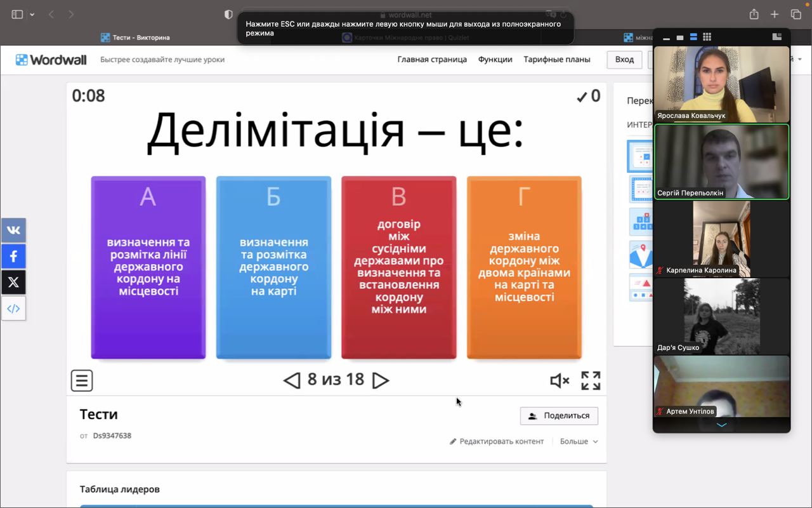Select Карпелина Каролина video tile
The width and height of the screenshot is (812, 508).
pos(722,239)
